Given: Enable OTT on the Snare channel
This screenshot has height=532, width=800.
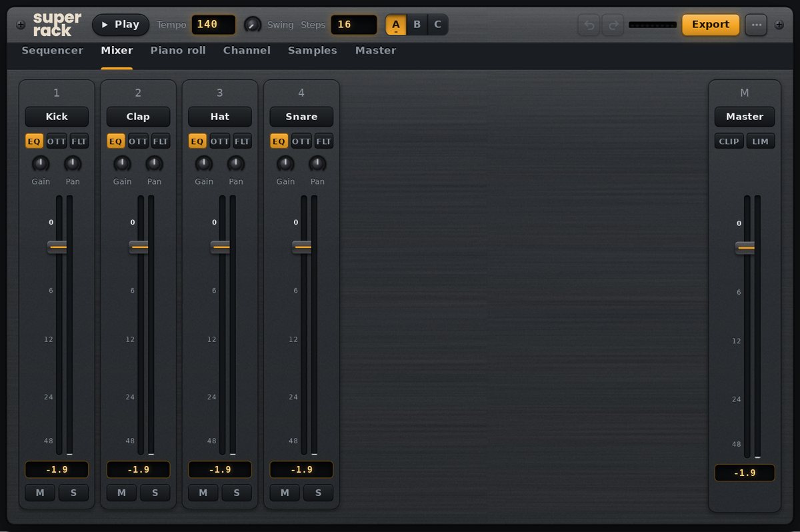Looking at the screenshot, I should 301,141.
